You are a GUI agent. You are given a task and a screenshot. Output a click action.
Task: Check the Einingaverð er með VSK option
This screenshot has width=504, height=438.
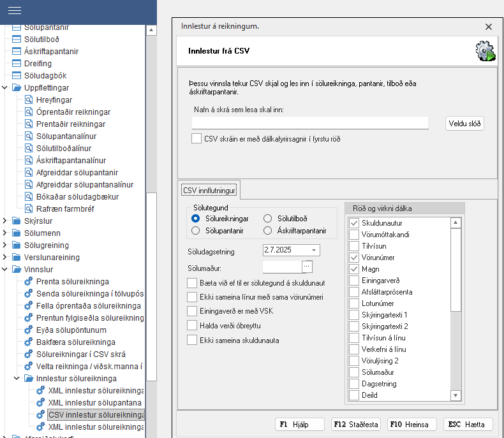[x=192, y=311]
